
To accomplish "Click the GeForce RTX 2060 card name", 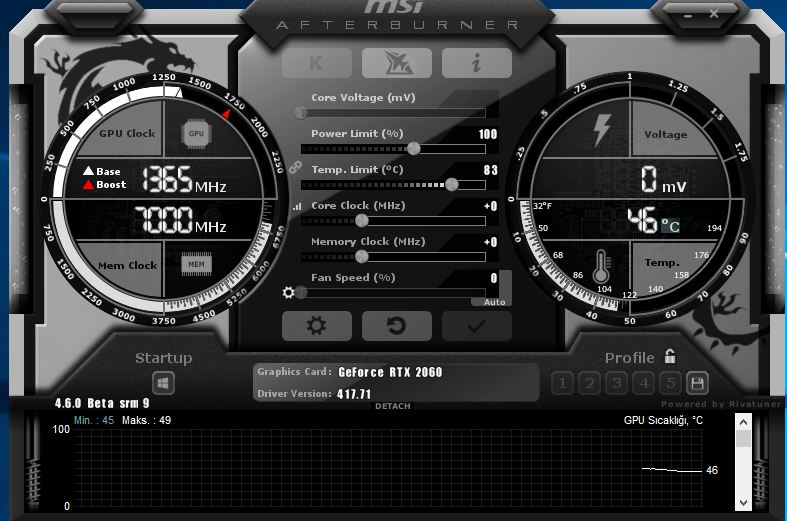I will 390,372.
